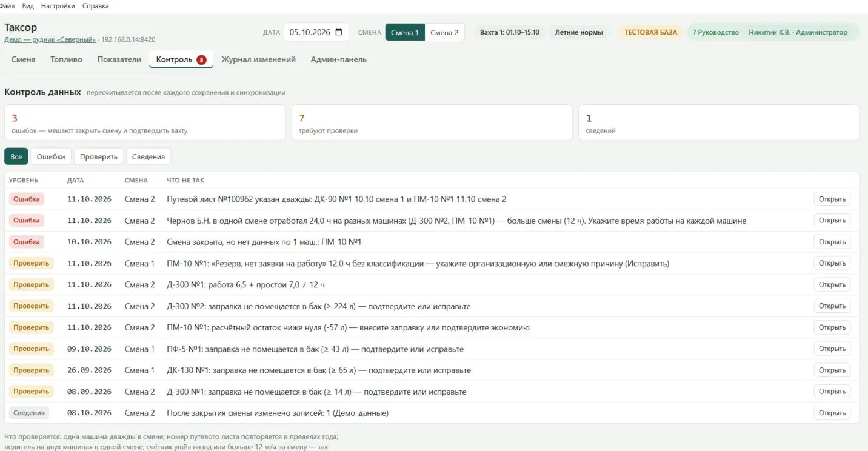Viewport: 868px width, 451px height.
Task: Click the УРОВЕНЬ column header
Action: (x=24, y=181)
